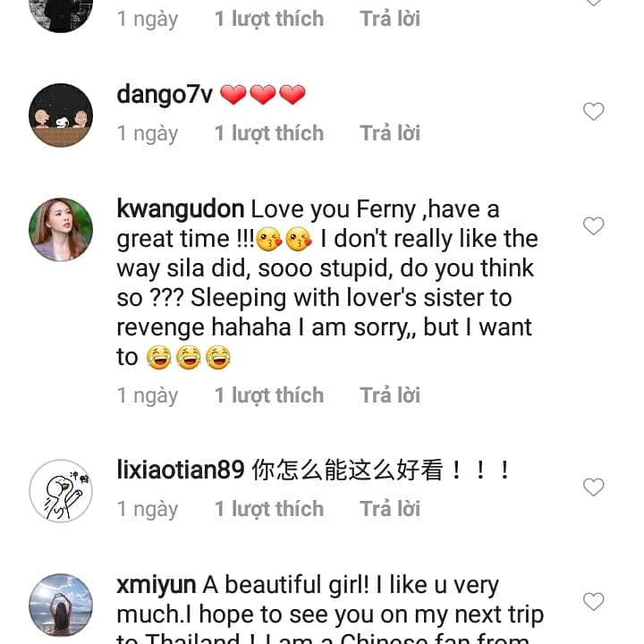View 1 lượt thích on kwangudon's comment
Screen dimensions: 644x644
(x=268, y=395)
